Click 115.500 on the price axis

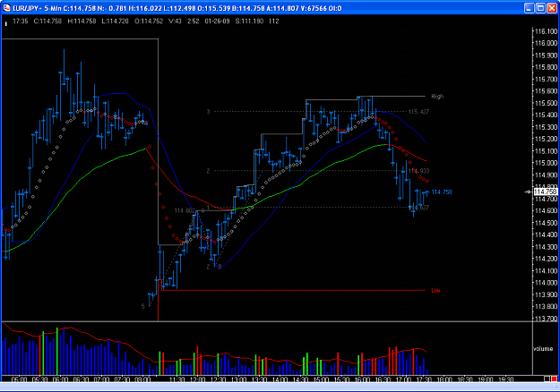click(546, 103)
